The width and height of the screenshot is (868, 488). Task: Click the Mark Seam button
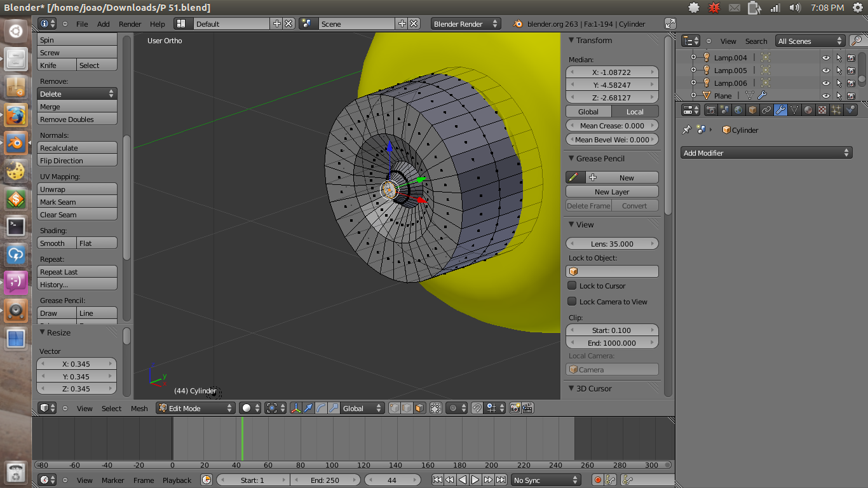pyautogui.click(x=77, y=202)
